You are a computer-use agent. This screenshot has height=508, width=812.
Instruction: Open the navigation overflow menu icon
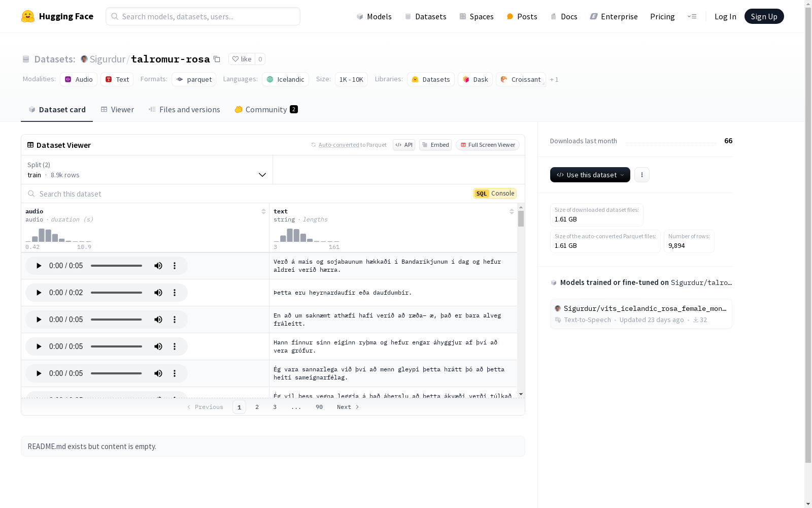[x=692, y=16]
